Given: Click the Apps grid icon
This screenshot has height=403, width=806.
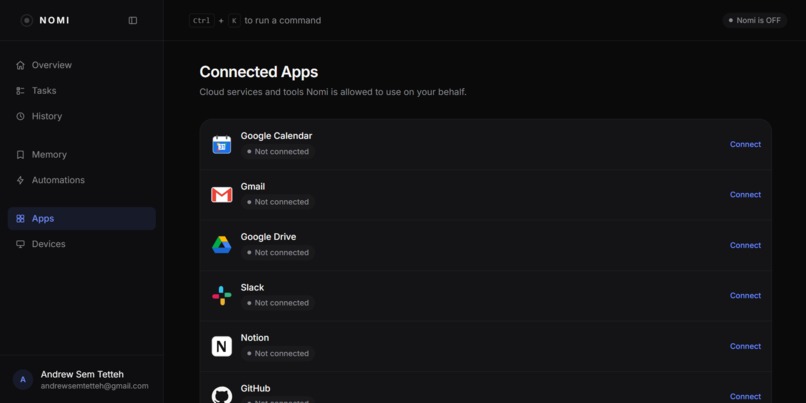Looking at the screenshot, I should pos(20,218).
